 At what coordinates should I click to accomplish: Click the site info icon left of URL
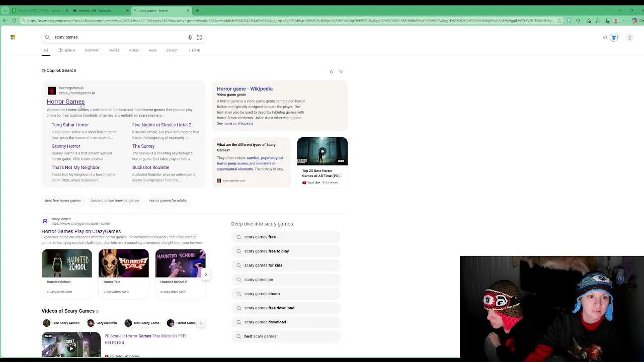(23, 21)
